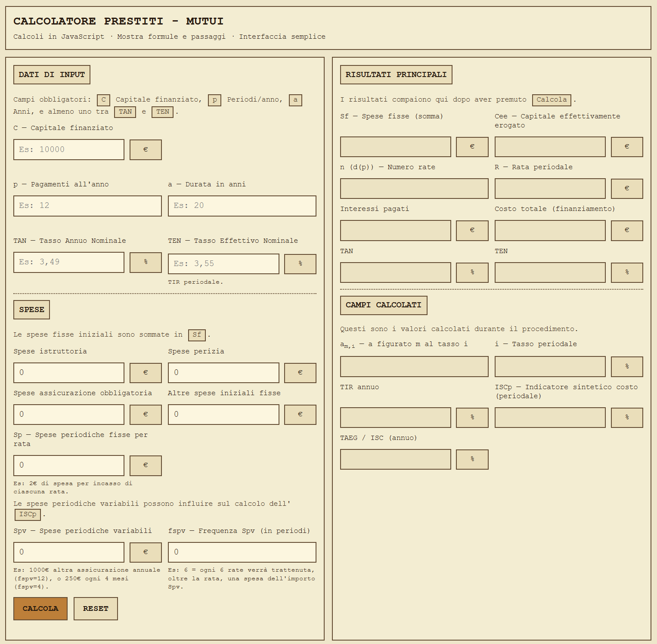
Task: Click the euro icon beside Spese periodiche variabili
Action: tap(146, 552)
